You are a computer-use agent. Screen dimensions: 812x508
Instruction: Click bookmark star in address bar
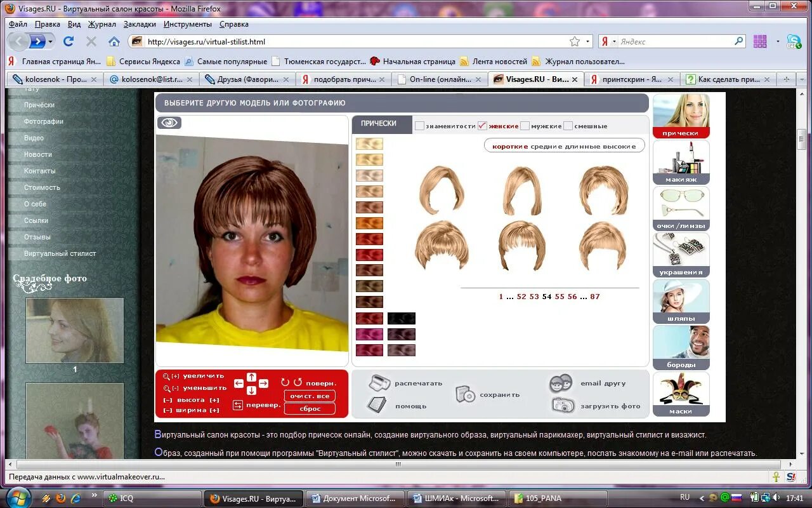tap(575, 41)
